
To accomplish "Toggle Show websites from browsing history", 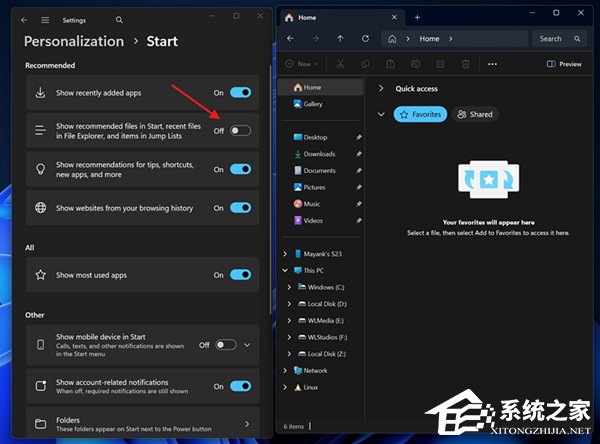I will pos(241,207).
